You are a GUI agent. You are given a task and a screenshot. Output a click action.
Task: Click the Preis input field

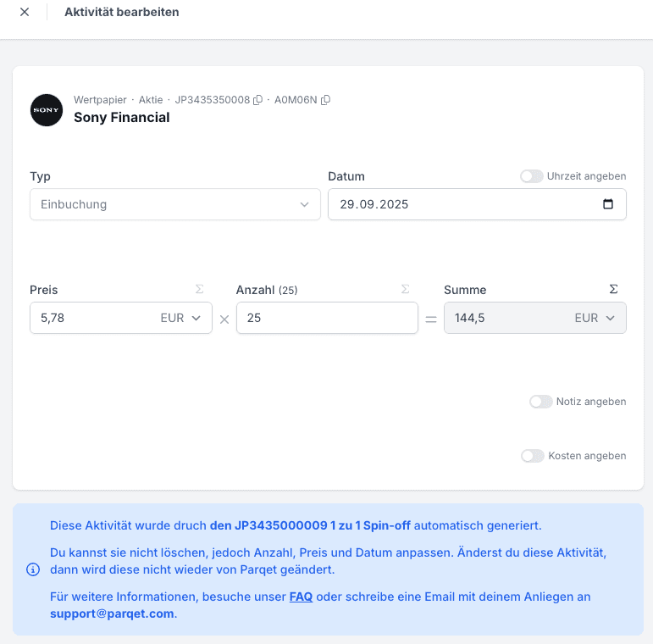click(x=89, y=318)
